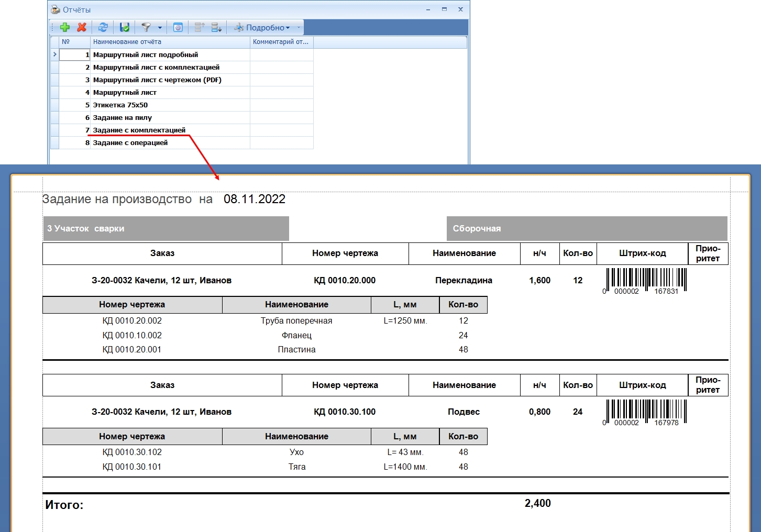Click the Ухо component name
Screen dimensions: 761x532
point(296,452)
